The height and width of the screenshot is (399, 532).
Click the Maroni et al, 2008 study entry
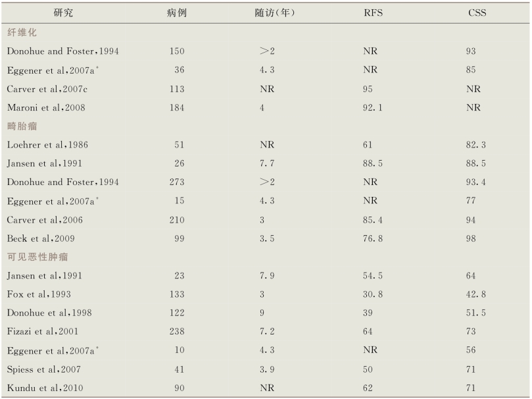46,107
